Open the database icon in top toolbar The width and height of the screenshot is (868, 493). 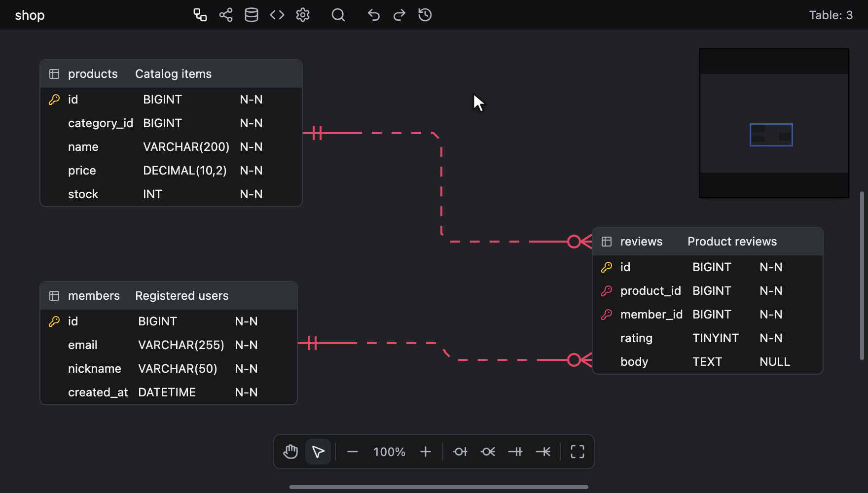252,15
